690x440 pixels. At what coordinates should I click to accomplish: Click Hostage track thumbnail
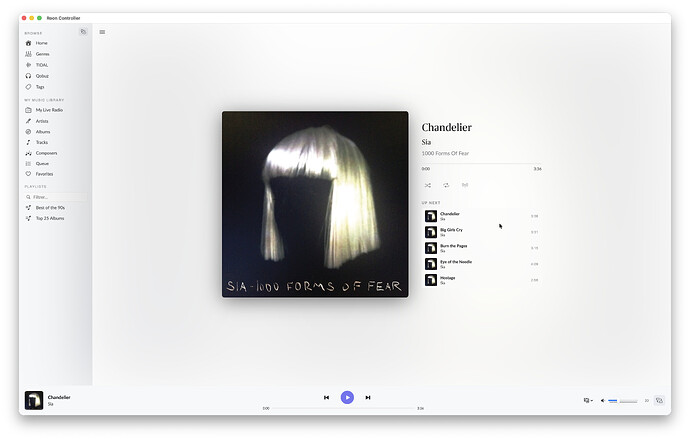click(x=430, y=280)
